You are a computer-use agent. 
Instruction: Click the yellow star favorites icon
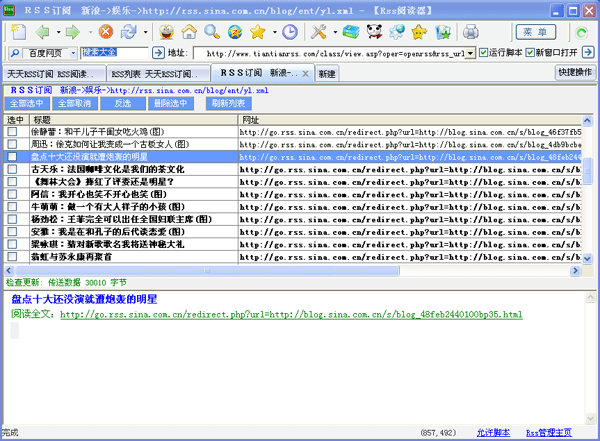pos(258,31)
